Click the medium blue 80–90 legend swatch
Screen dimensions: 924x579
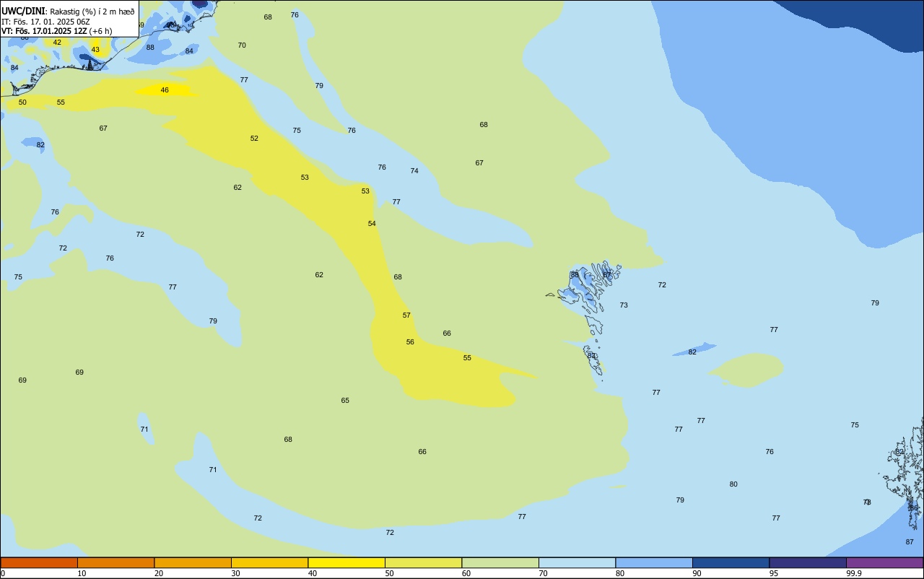[x=654, y=562]
